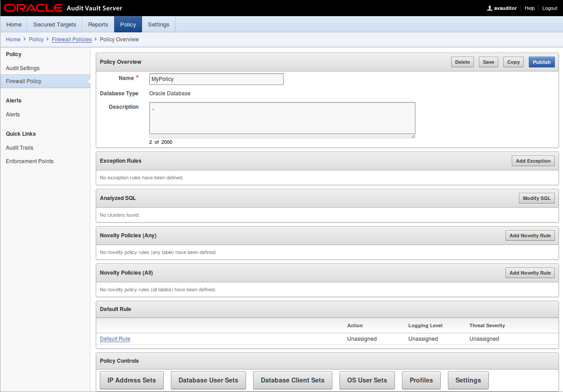Publish the policy
The width and height of the screenshot is (563, 392).
[542, 62]
